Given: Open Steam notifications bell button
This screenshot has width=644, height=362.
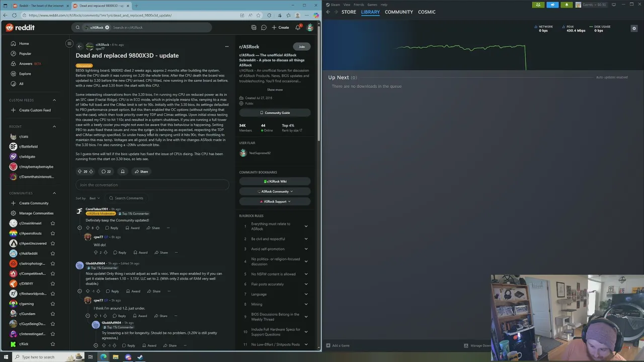Looking at the screenshot, I should (x=567, y=5).
